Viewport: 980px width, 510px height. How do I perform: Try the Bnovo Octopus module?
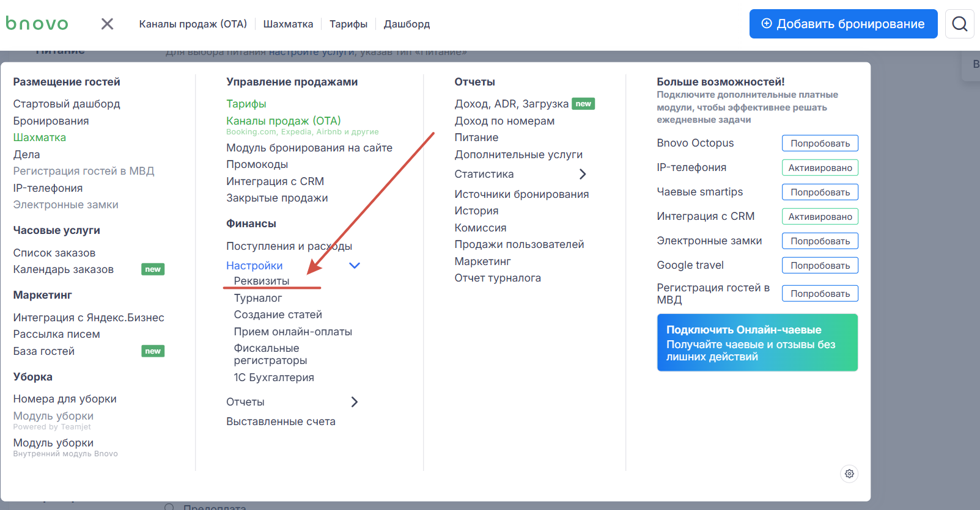pyautogui.click(x=820, y=143)
